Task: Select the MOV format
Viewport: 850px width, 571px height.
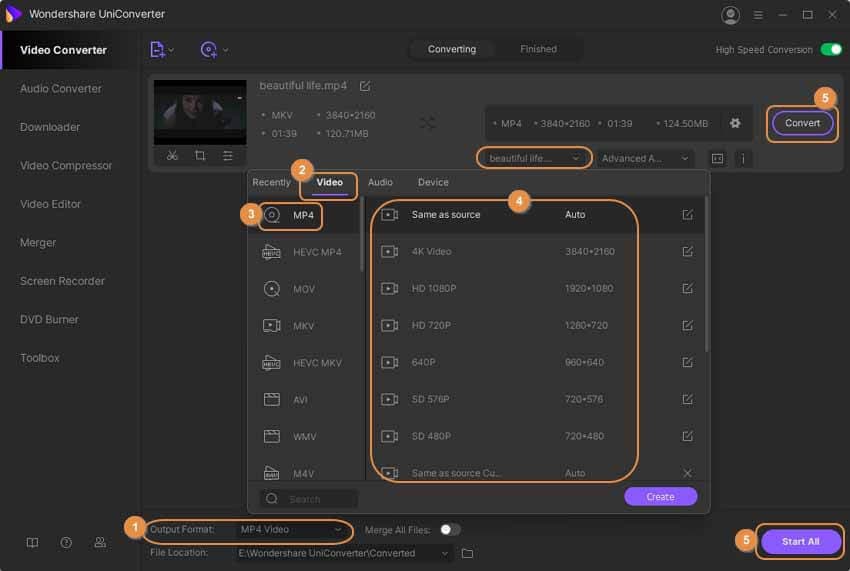Action: click(x=305, y=289)
